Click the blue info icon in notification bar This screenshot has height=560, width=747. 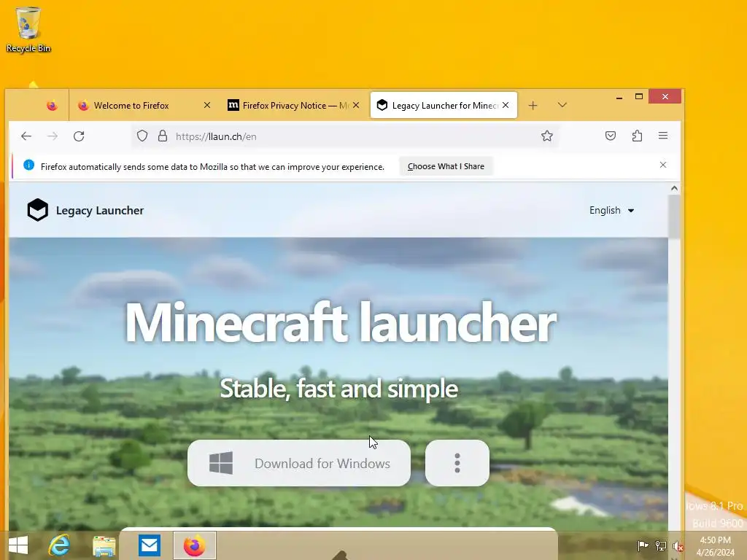(28, 166)
